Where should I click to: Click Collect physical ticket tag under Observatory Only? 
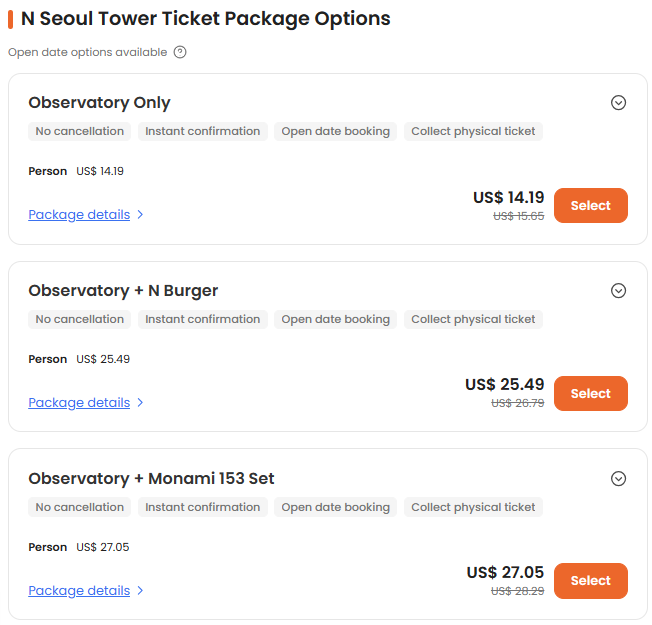[473, 131]
